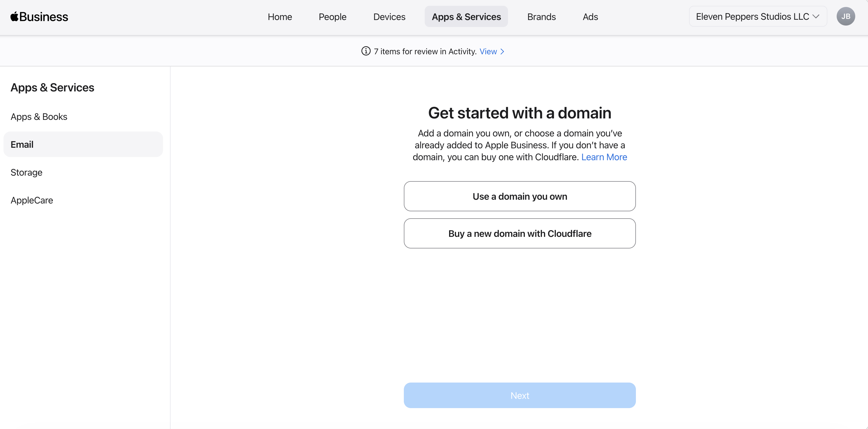Open Storage in the sidebar

tap(26, 172)
